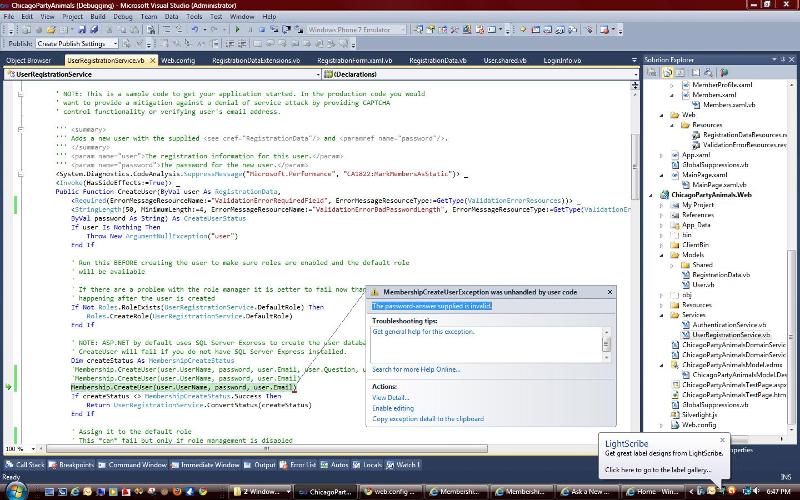
Task: Open the File menu
Action: tap(9, 16)
